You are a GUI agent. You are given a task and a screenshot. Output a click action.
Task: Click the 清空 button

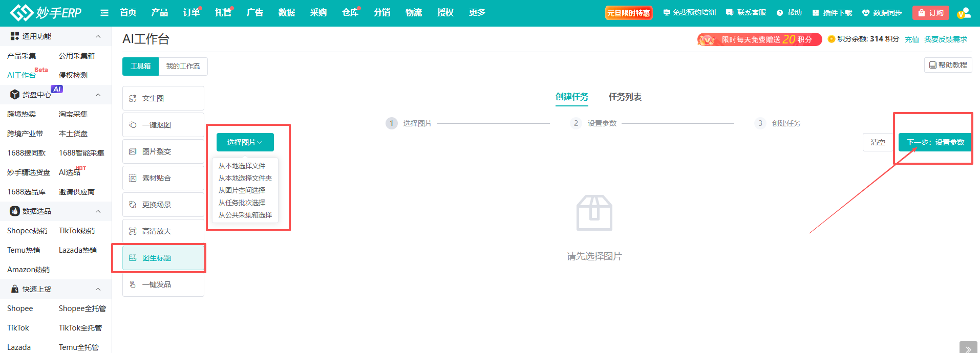coord(878,142)
